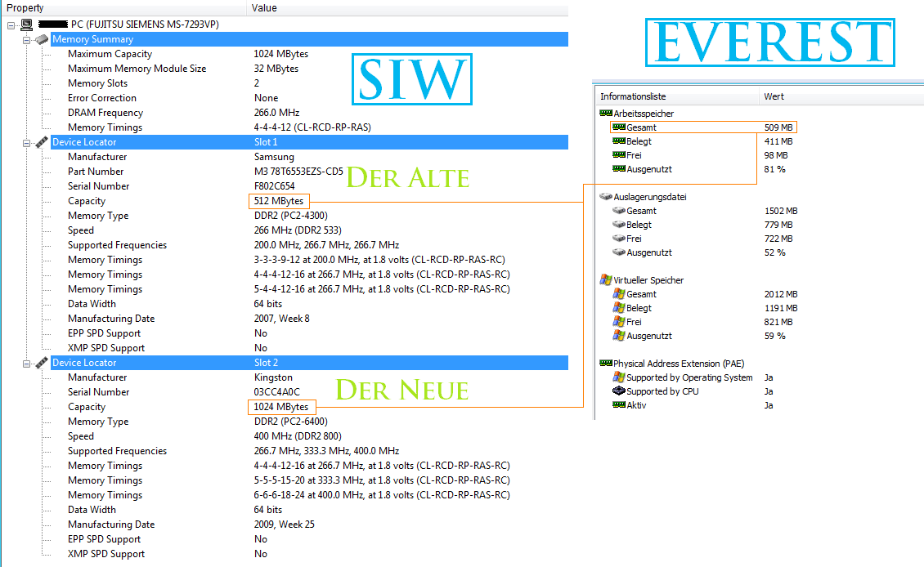This screenshot has width=924, height=567.
Task: Click the Arbeitsspeicher RAM icon in Everest
Action: pyautogui.click(x=606, y=113)
